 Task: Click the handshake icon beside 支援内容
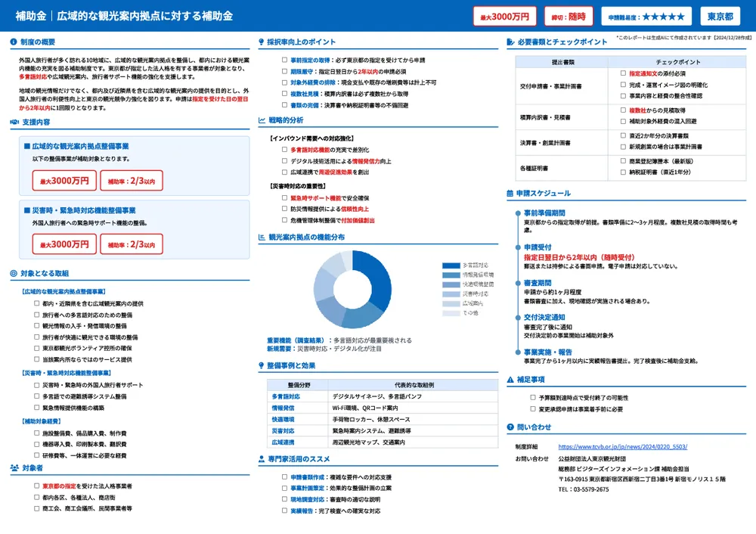click(14, 122)
